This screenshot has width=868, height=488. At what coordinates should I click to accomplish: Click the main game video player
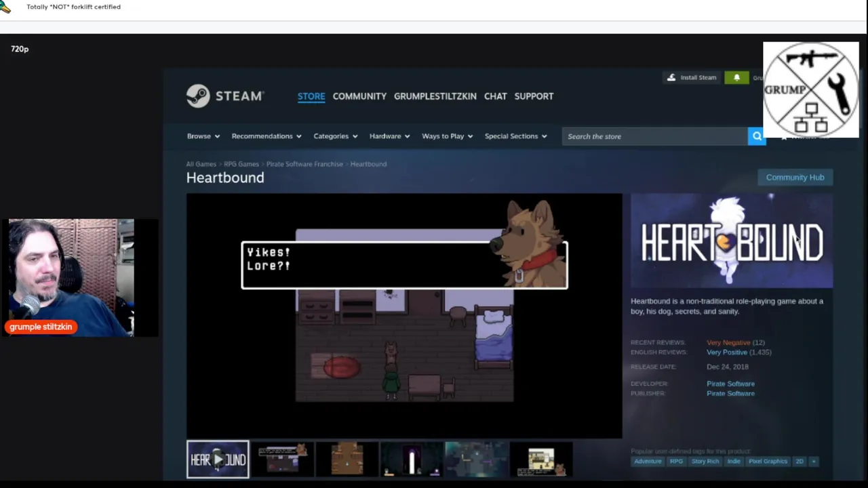click(404, 316)
